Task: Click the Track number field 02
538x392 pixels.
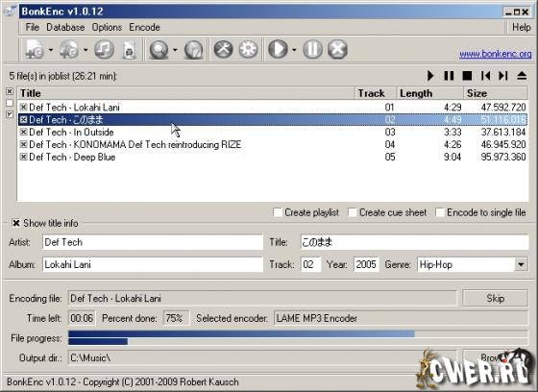Action: [311, 264]
